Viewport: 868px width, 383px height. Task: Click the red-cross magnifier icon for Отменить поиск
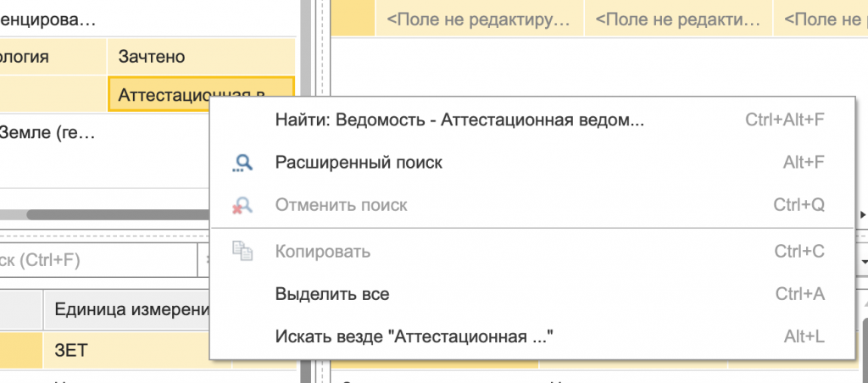click(x=242, y=205)
